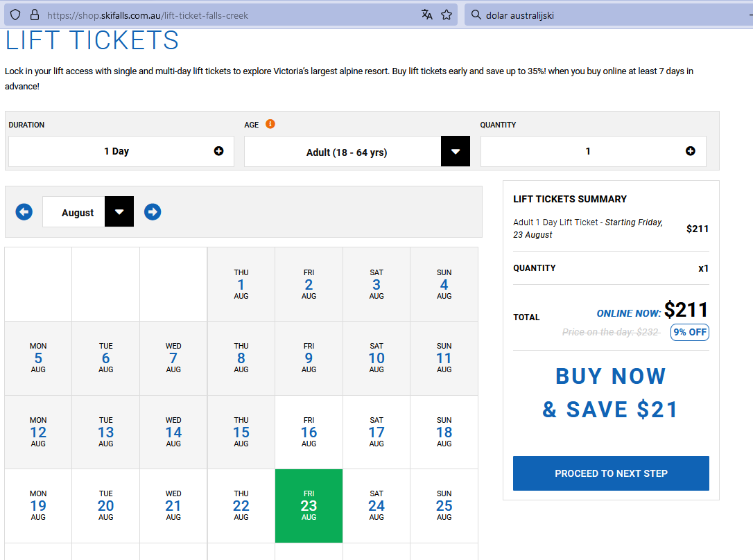Click the 'BUY NOW & SAVE $21' text
Viewport: 753px width, 560px height.
coord(610,393)
